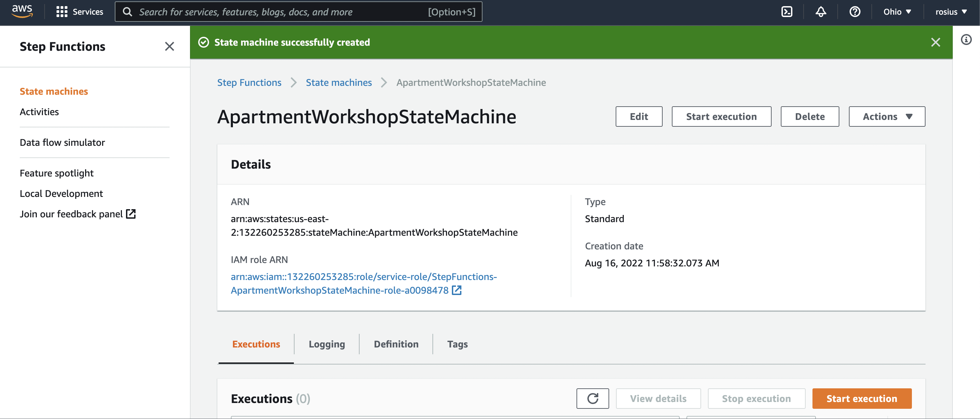980x419 pixels.
Task: Click the Creation date label
Action: 614,246
